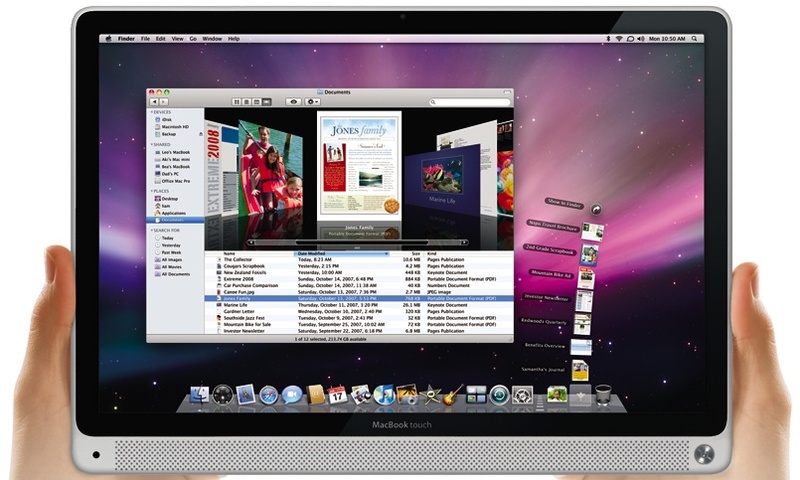Click the Jones Family Cover Flow preview
Viewport: 800px width, 480px height.
pyautogui.click(x=359, y=166)
